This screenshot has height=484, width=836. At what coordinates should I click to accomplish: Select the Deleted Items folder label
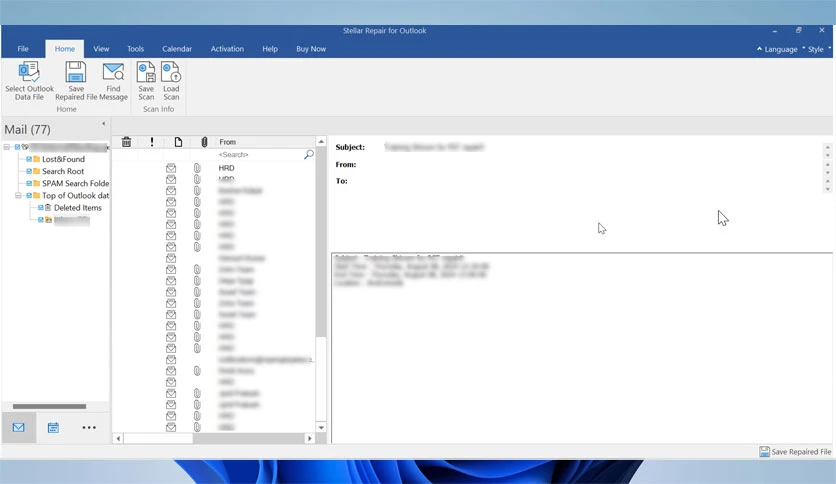pyautogui.click(x=78, y=208)
